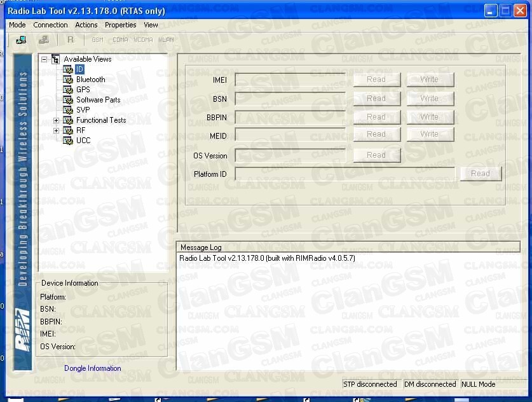Select the UCC view

click(83, 141)
